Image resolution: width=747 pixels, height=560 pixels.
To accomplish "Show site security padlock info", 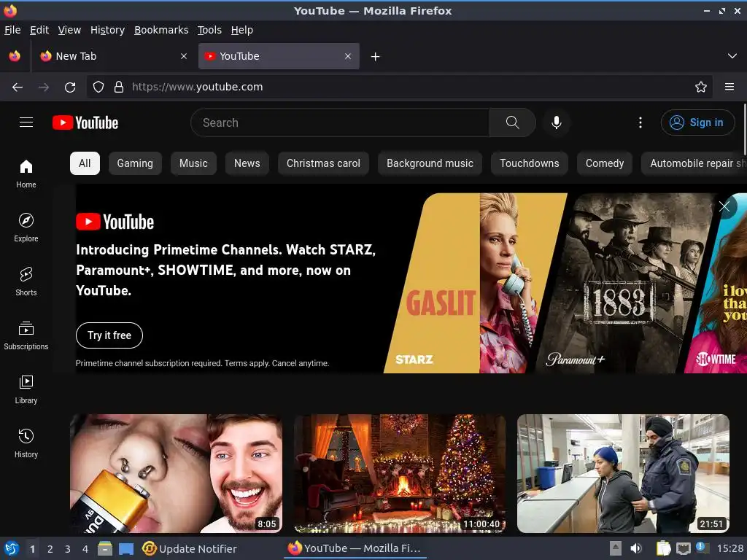I will pyautogui.click(x=119, y=87).
